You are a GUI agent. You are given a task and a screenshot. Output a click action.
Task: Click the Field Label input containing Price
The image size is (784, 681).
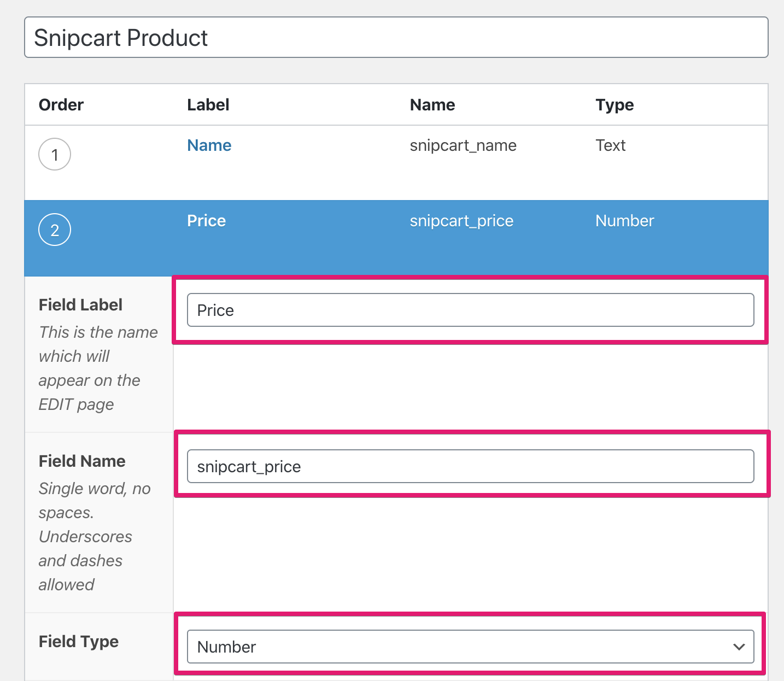(470, 310)
